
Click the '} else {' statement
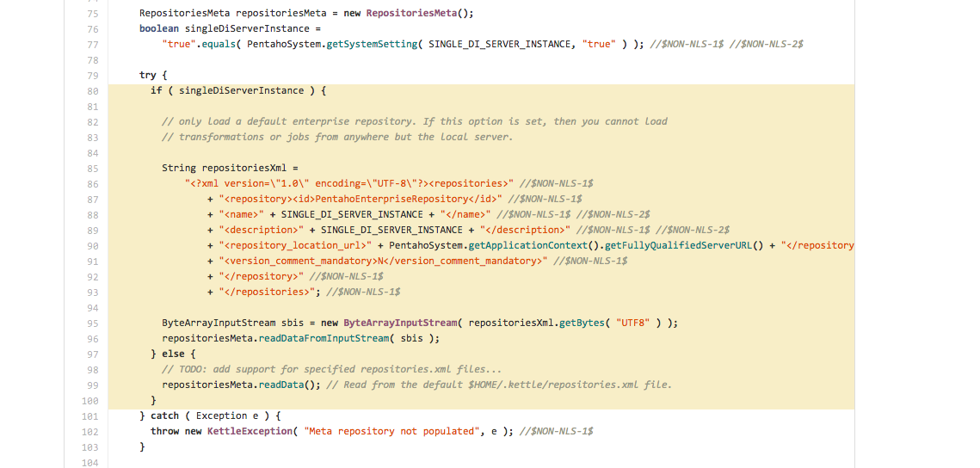[173, 354]
